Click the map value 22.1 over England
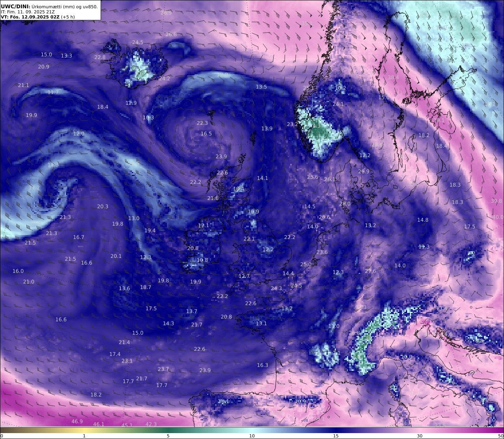The image size is (504, 439). [249, 239]
